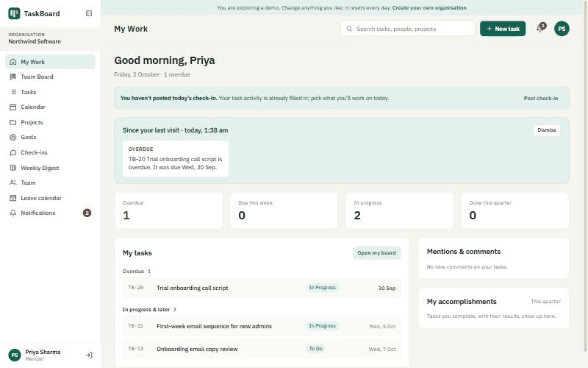Click the Wed, 7 Oct due date
The width and height of the screenshot is (588, 368).
tap(381, 349)
